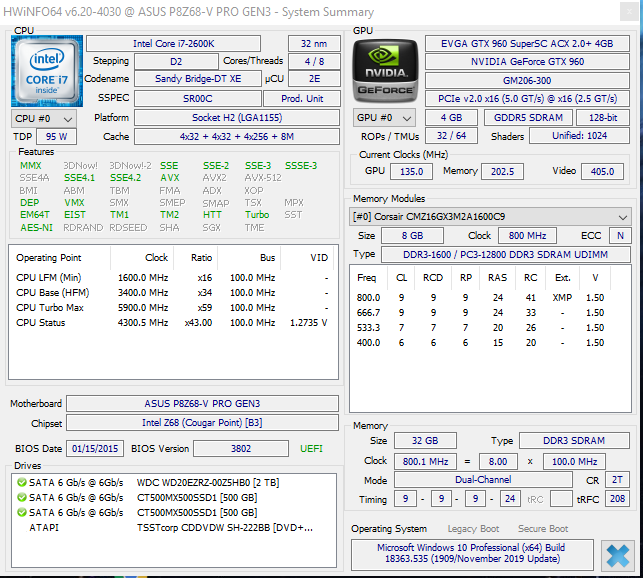Click the AES-NI feature flag
The height and width of the screenshot is (578, 643).
tap(36, 228)
